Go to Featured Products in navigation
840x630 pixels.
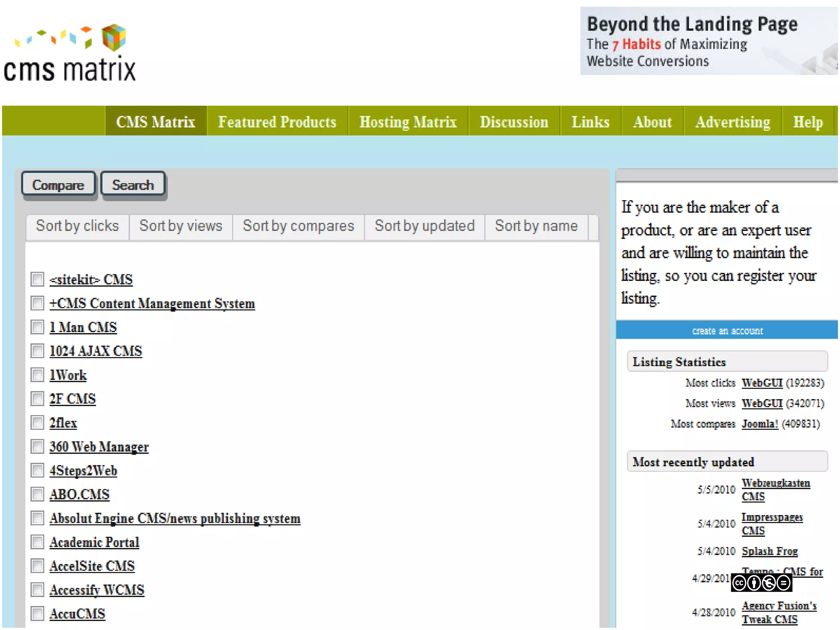pyautogui.click(x=277, y=122)
